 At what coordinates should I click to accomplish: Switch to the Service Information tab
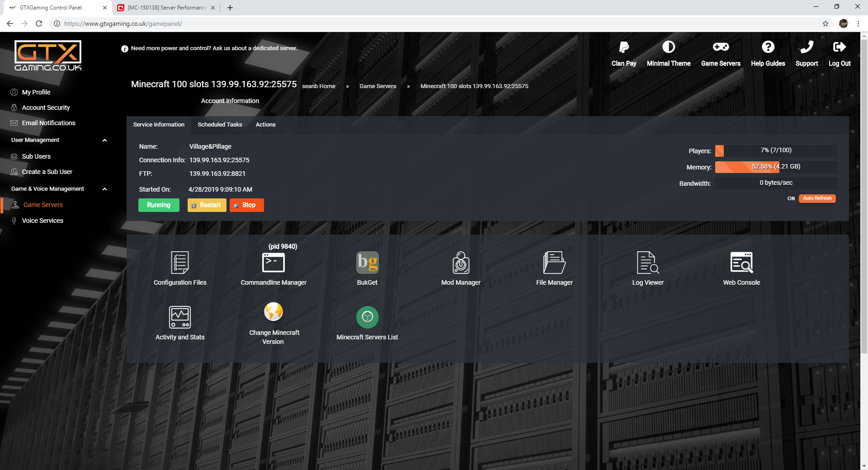point(159,125)
